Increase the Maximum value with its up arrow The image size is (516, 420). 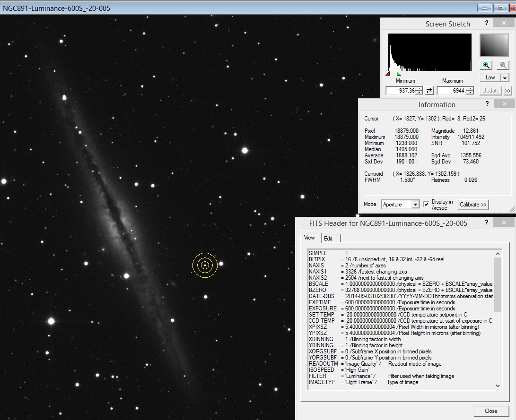470,88
